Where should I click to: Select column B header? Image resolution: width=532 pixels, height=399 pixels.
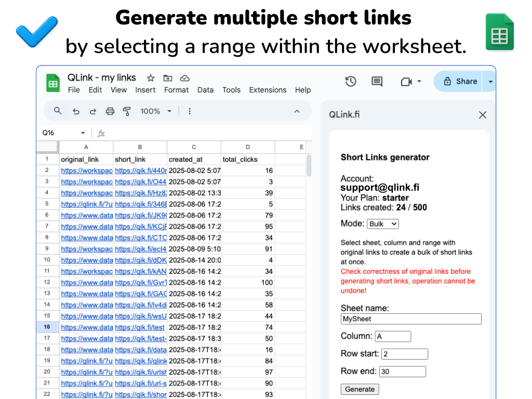[x=140, y=147]
